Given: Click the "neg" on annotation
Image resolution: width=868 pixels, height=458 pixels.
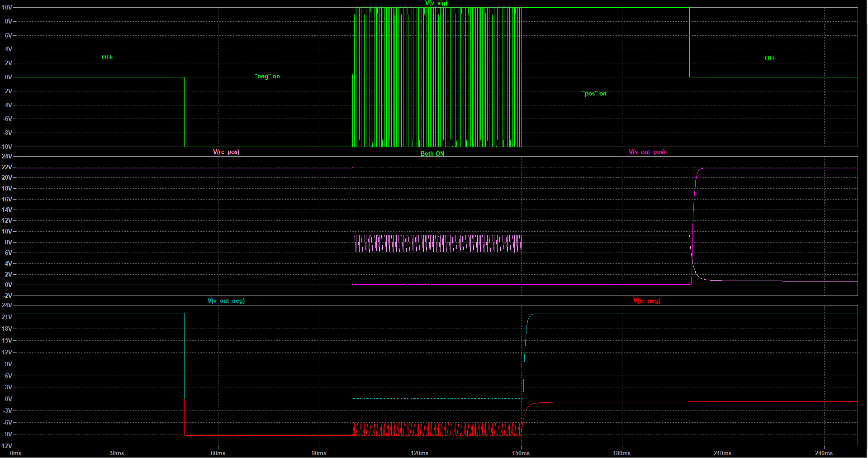Looking at the screenshot, I should [267, 76].
